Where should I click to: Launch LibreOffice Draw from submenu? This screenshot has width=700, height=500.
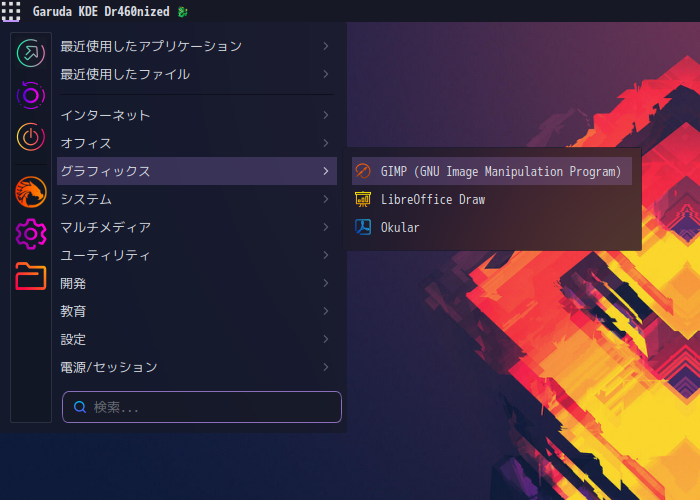pos(492,199)
